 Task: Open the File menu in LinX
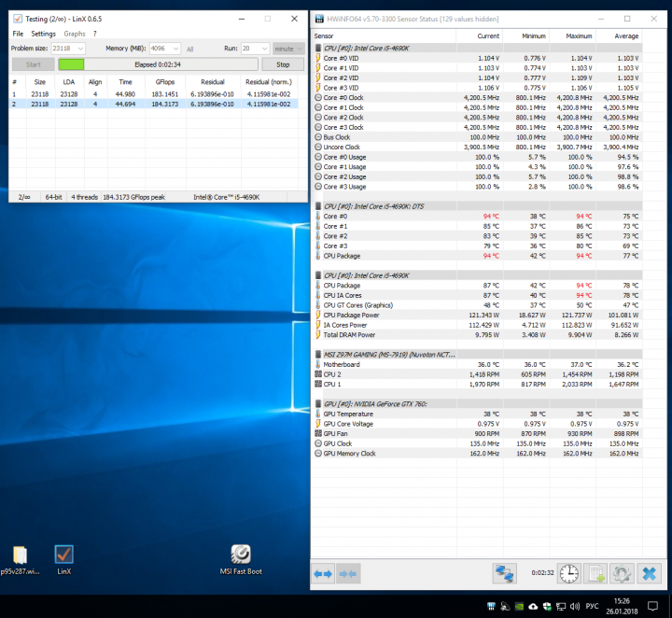click(x=18, y=34)
